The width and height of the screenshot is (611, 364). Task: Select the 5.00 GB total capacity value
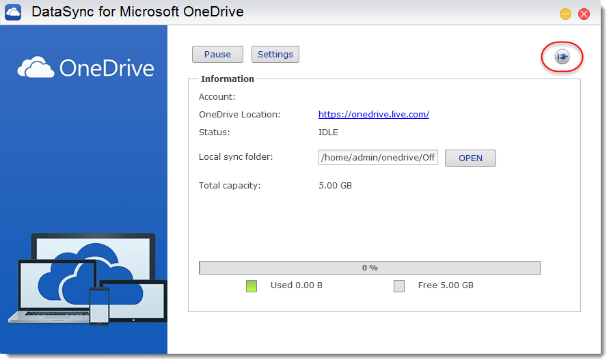(335, 186)
